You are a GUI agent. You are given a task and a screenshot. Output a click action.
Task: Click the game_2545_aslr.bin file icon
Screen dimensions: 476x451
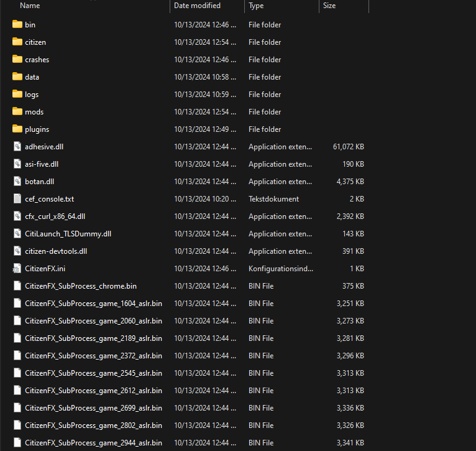click(x=17, y=373)
